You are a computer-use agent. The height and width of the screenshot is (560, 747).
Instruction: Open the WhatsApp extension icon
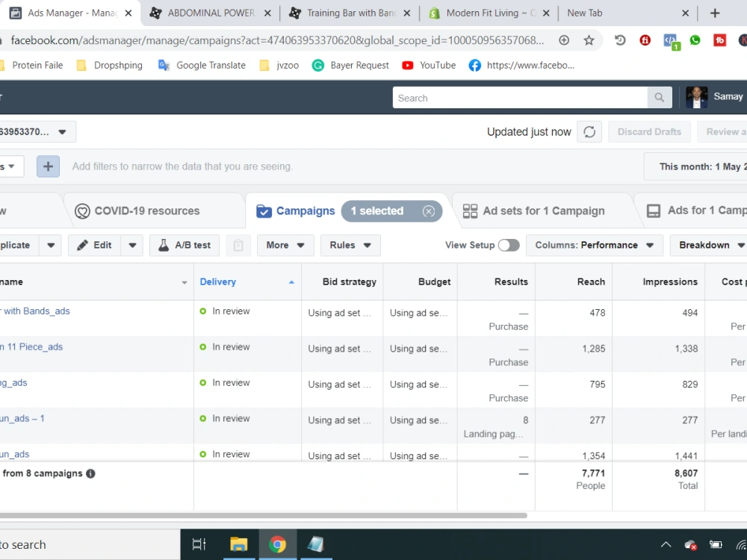(x=695, y=40)
